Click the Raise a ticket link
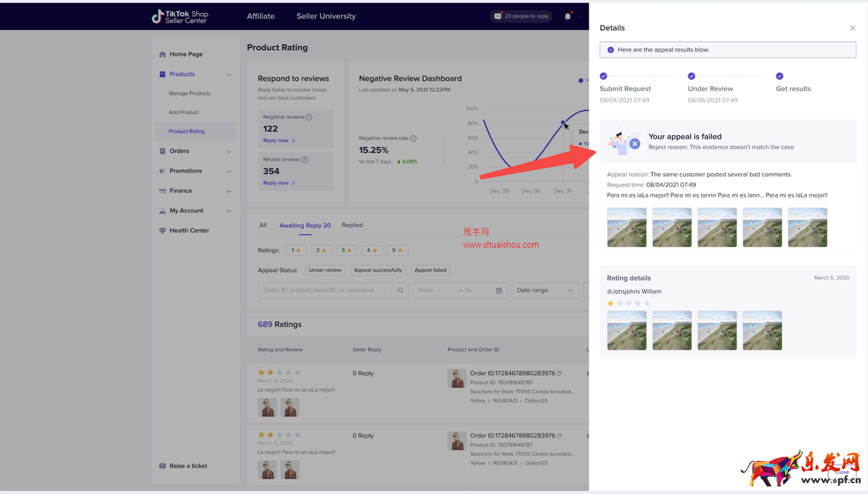The width and height of the screenshot is (868, 494). tap(188, 466)
